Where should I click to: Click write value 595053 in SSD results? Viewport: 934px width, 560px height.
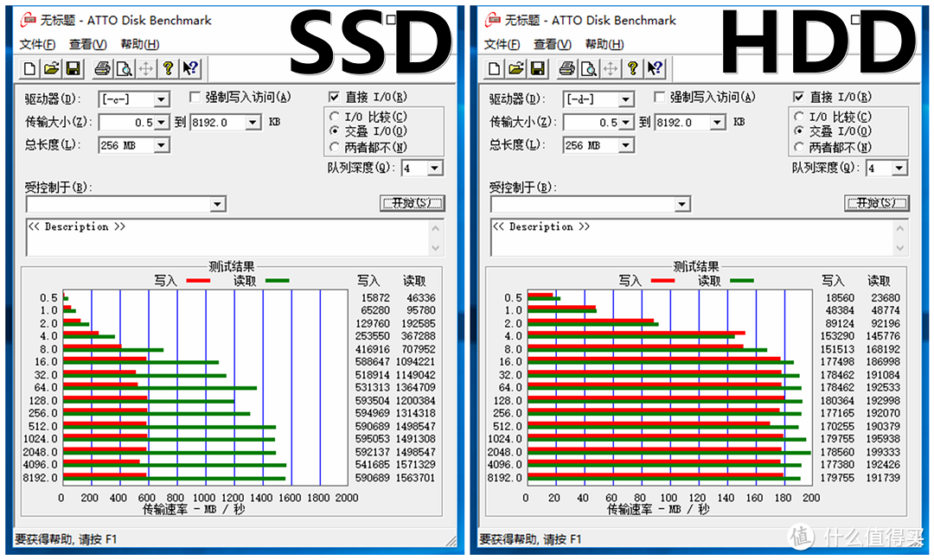(372, 439)
